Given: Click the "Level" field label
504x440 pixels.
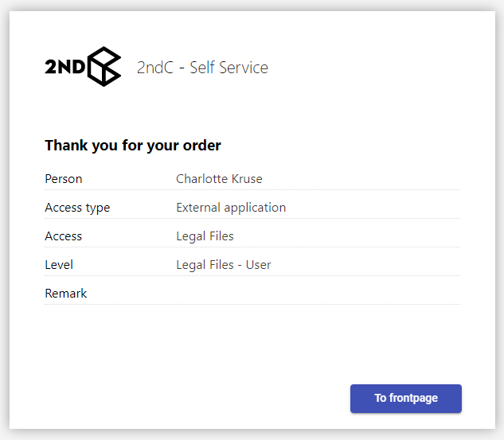Looking at the screenshot, I should coord(59,265).
